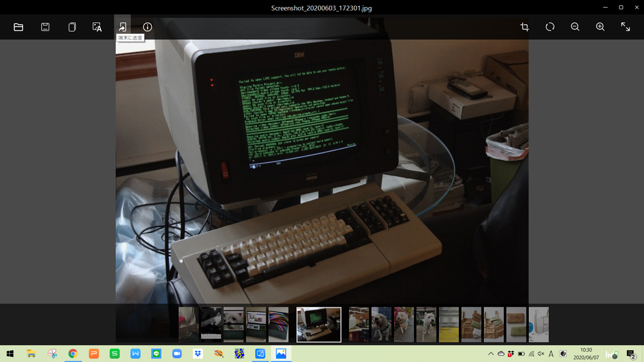
Task: Open the notification action center
Action: pyautogui.click(x=631, y=354)
